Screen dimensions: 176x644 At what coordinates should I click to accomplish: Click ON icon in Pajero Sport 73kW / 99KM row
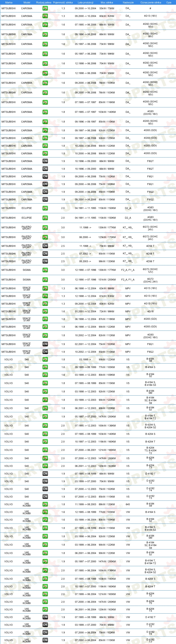[x=45, y=246]
